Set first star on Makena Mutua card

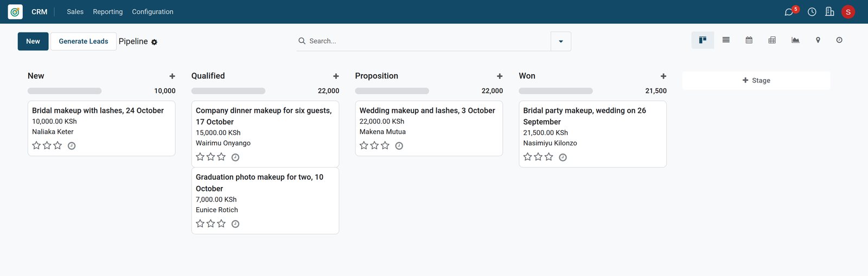364,145
